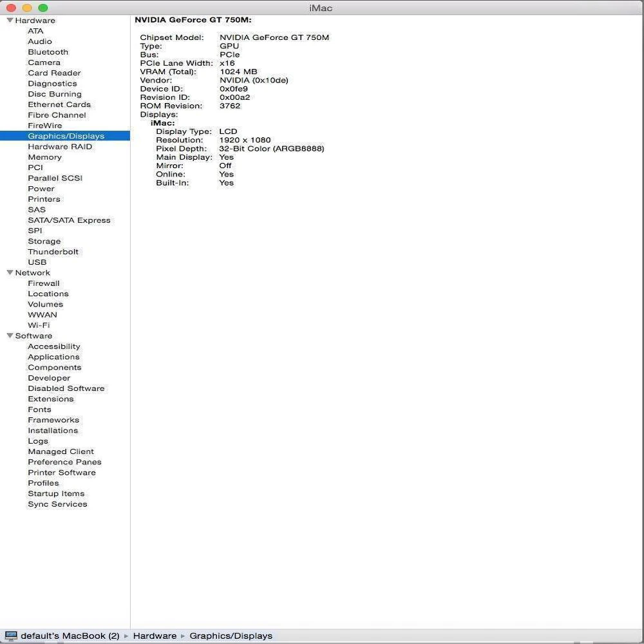This screenshot has width=644, height=644.
Task: Show Memory information
Action: click(x=45, y=157)
